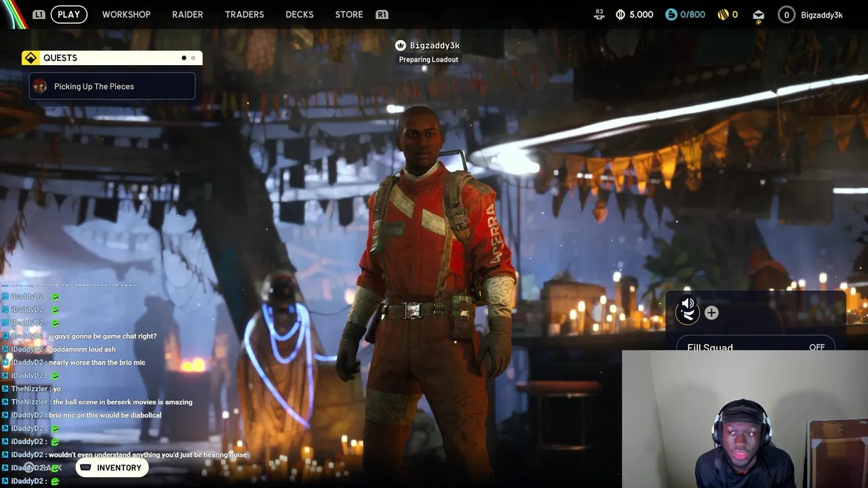Open the mail envelope icon

(758, 15)
